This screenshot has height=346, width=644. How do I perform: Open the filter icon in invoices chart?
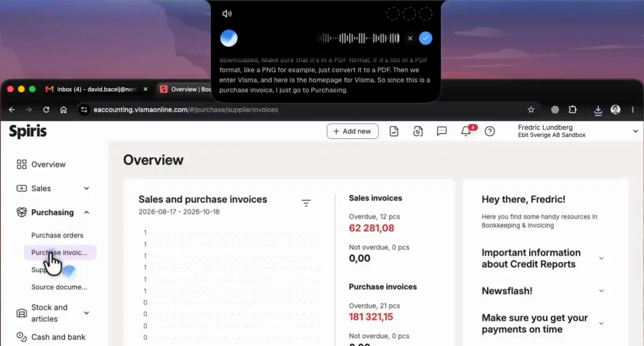[x=306, y=203]
